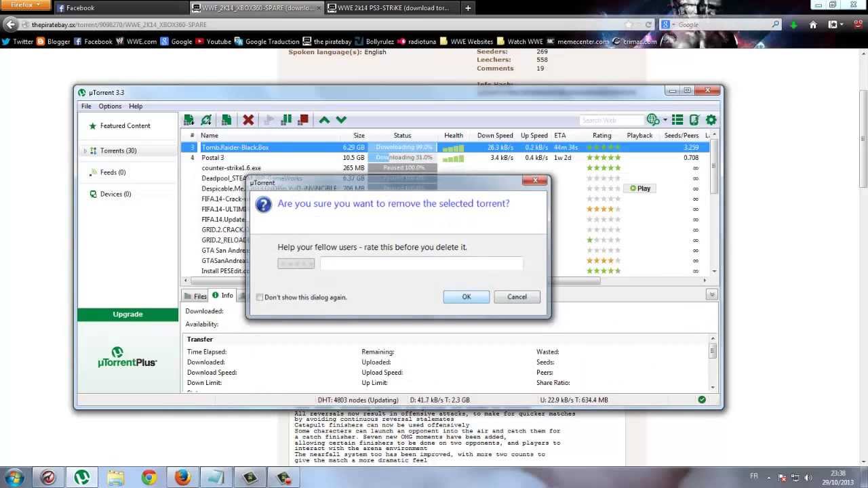868x488 pixels.
Task: Click the category list view icon
Action: (x=677, y=120)
